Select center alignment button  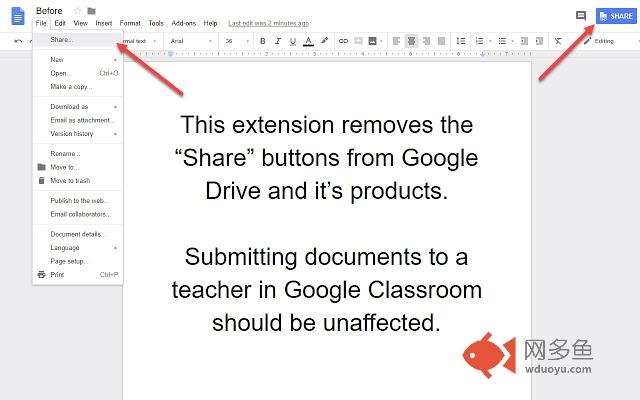[x=411, y=41]
